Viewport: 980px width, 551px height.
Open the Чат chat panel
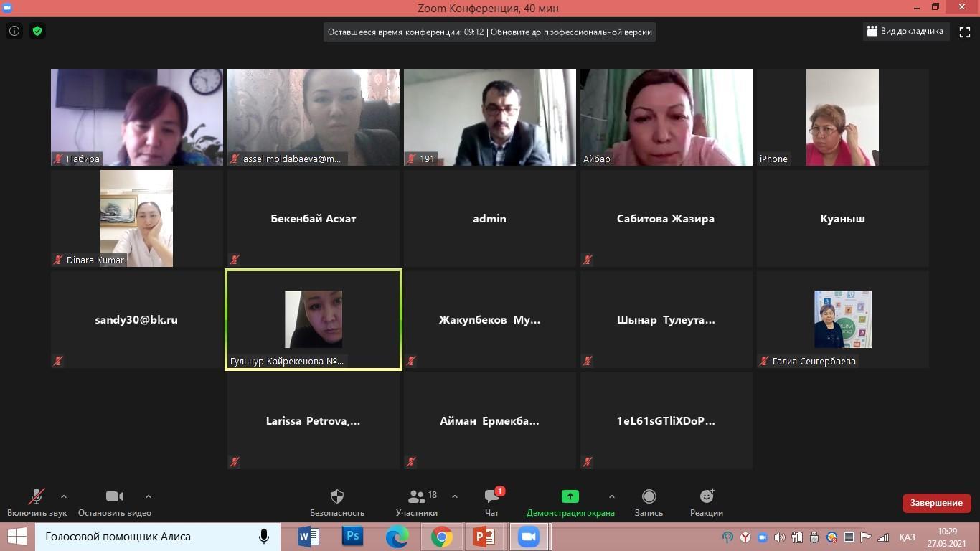[491, 502]
